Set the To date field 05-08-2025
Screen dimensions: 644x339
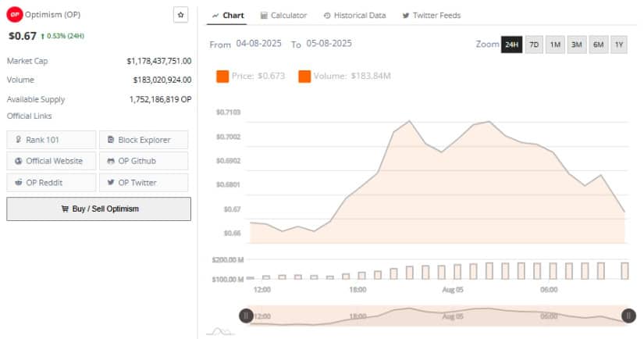329,44
